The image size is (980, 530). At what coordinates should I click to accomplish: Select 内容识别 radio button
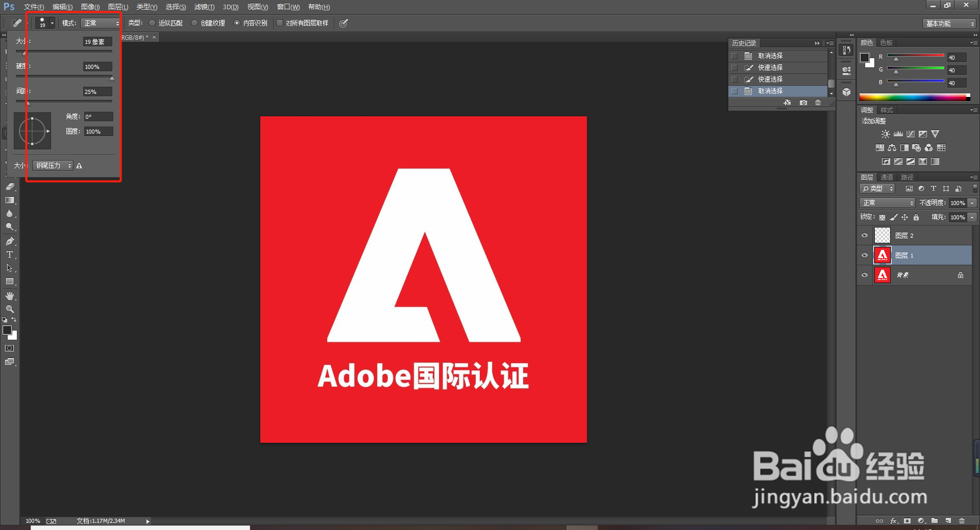(237, 23)
